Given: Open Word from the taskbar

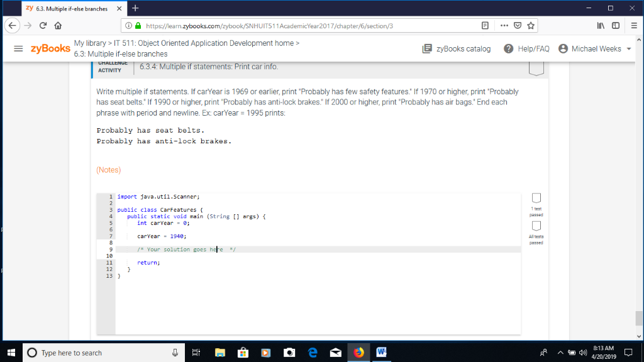Looking at the screenshot, I should (381, 353).
